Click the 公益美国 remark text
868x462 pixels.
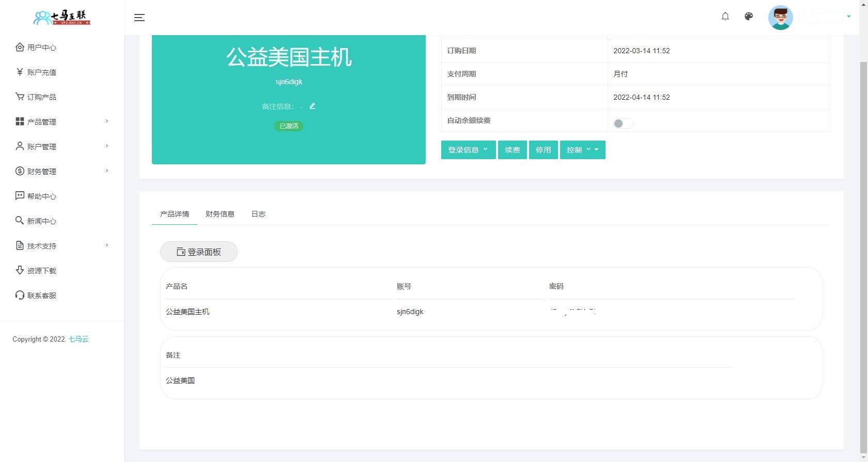click(x=180, y=380)
